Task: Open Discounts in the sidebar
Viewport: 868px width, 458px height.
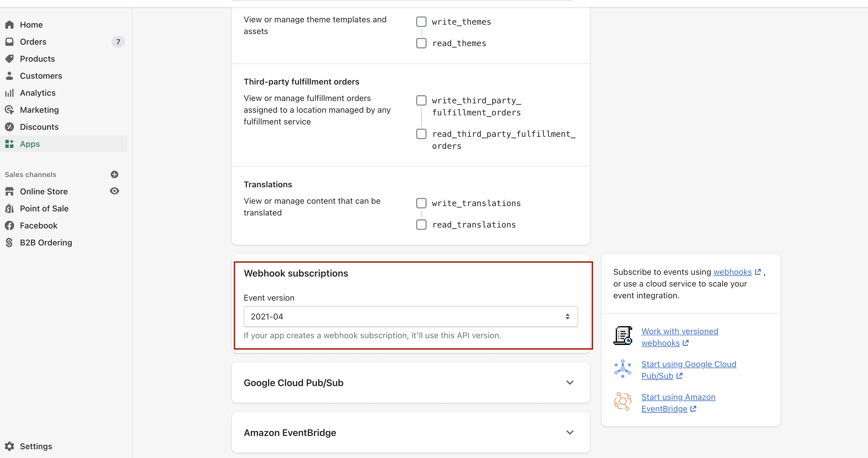Action: pos(39,127)
